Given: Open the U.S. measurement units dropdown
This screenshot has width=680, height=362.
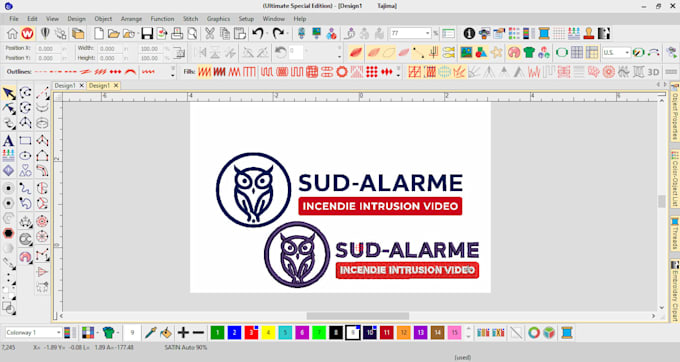Looking at the screenshot, I should (627, 52).
